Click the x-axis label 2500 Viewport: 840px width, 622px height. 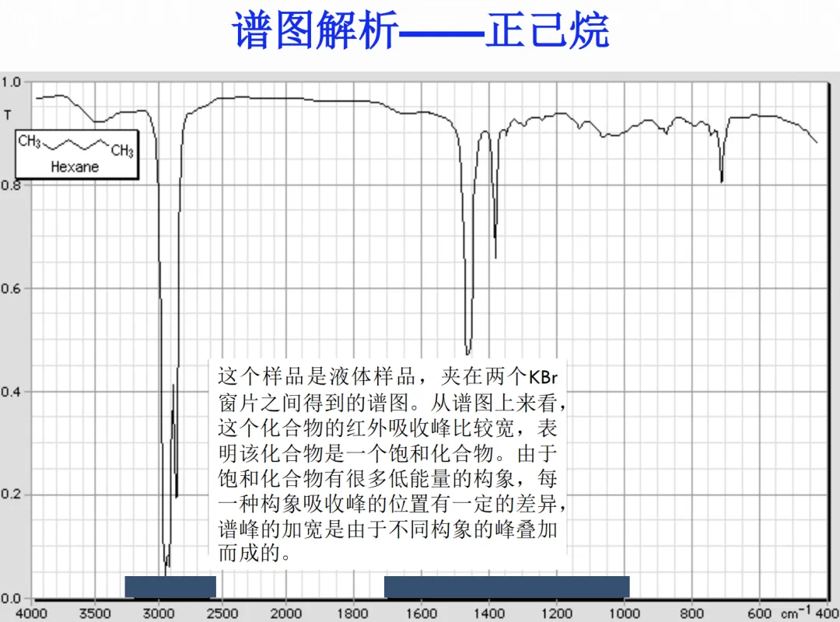tap(222, 613)
